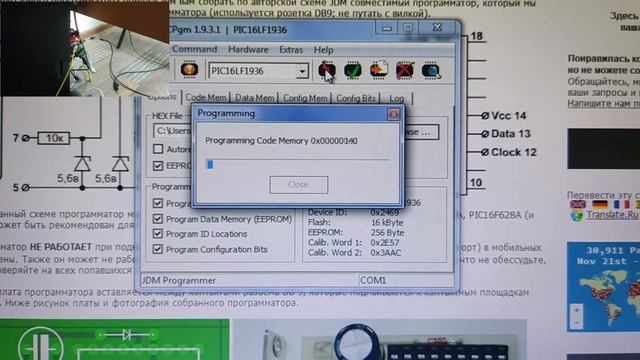Click Calib. Word 2 value 0x3AAC
The image size is (640, 360).
[386, 253]
